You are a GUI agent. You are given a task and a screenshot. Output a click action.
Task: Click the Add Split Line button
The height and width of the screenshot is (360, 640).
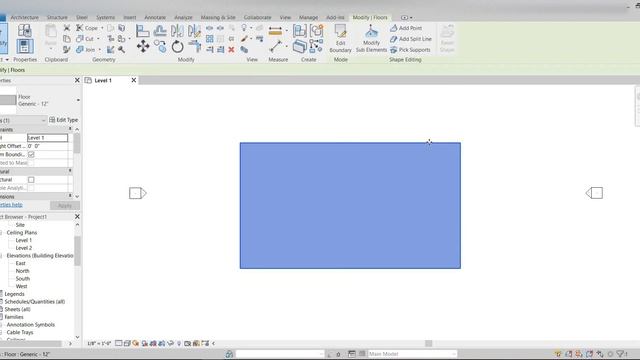411,39
